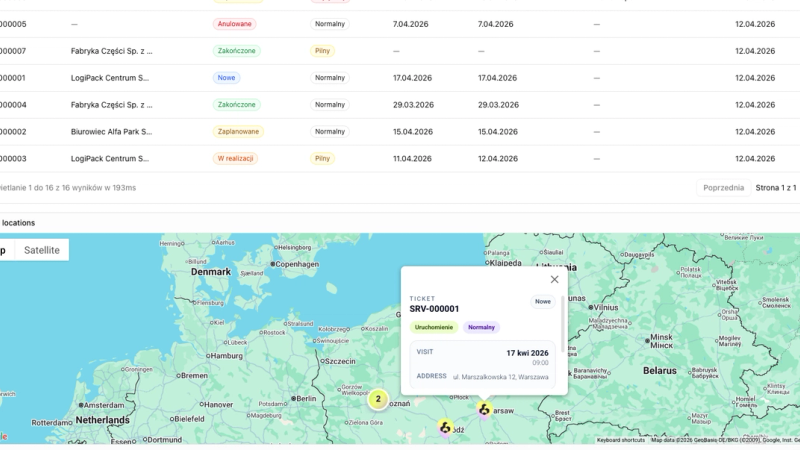Click the popup address ul. Marszałkowska 12
The image size is (800, 450).
pyautogui.click(x=501, y=377)
